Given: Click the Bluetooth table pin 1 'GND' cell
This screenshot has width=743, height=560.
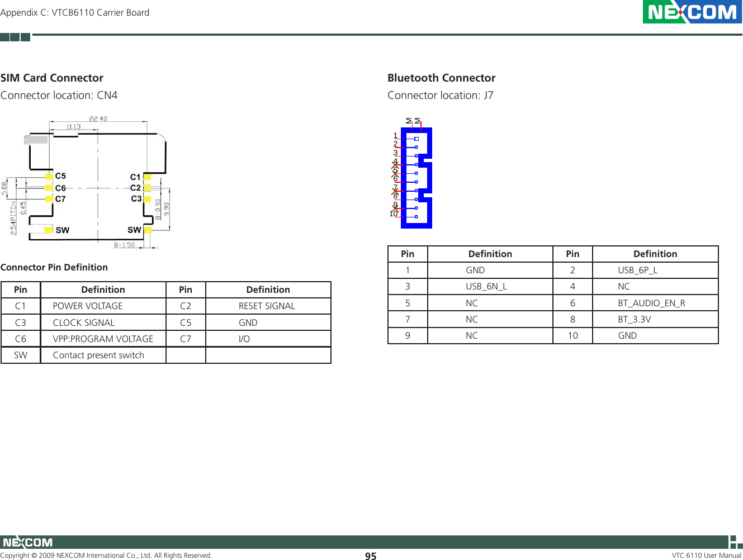Looking at the screenshot, I should click(490, 270).
